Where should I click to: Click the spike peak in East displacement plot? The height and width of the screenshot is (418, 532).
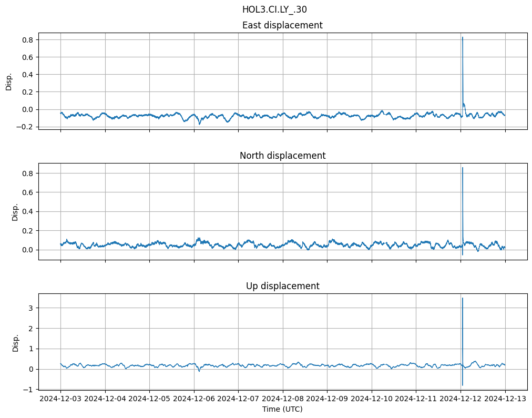pos(462,38)
